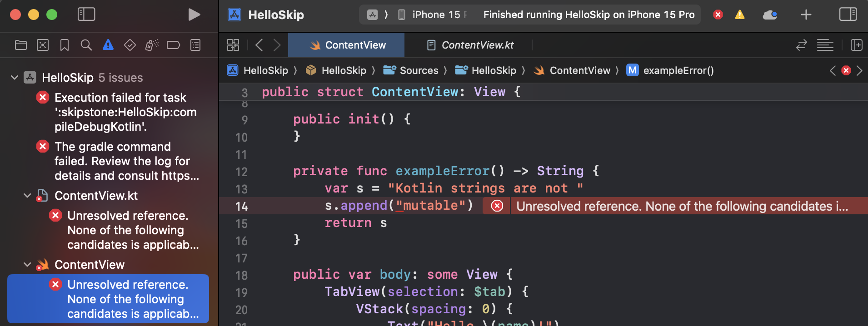Jump to next issue arrow
Screen dimensions: 868x326
click(x=859, y=70)
